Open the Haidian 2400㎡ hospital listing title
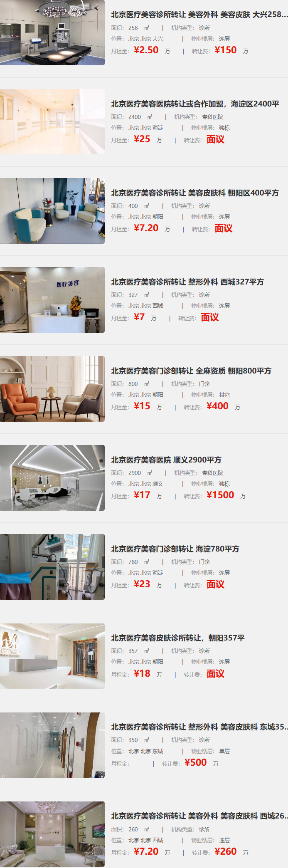 (195, 104)
